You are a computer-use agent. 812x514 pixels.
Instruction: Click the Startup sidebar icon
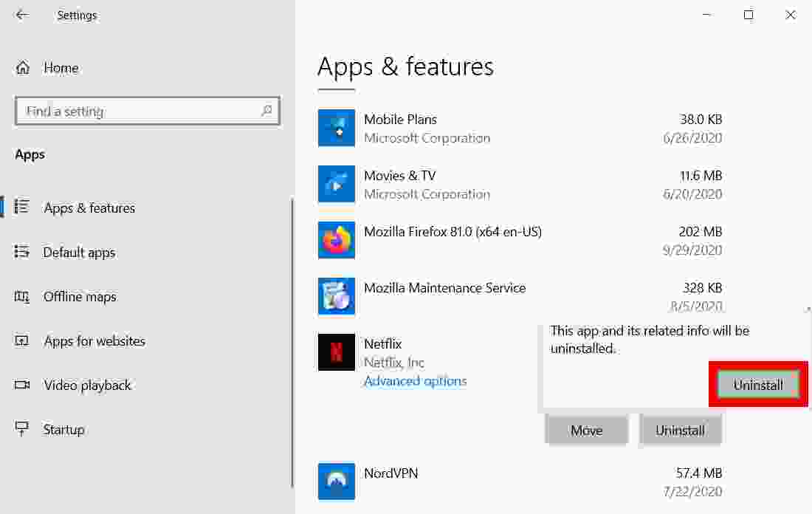[21, 428]
